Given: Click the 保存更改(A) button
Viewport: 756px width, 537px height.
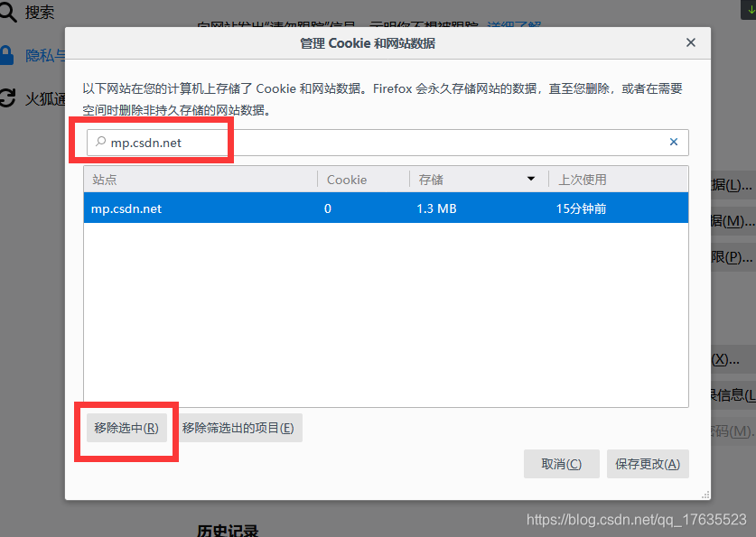Looking at the screenshot, I should (648, 464).
